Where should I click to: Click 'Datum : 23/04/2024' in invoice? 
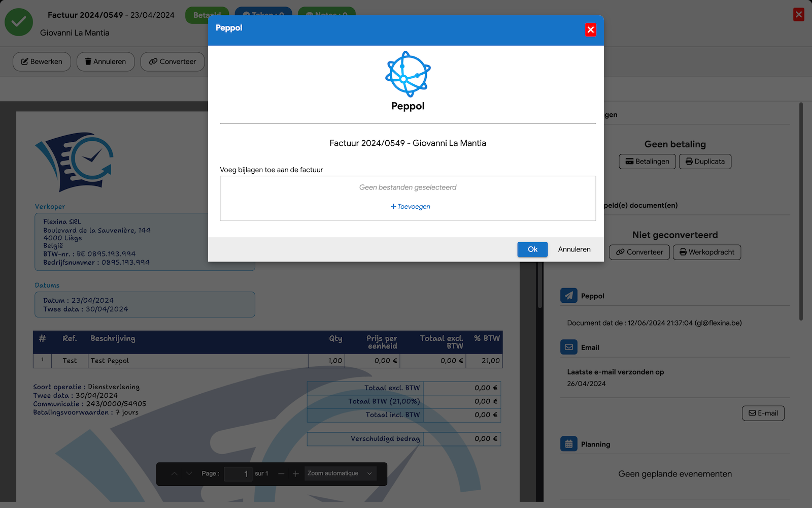click(79, 301)
